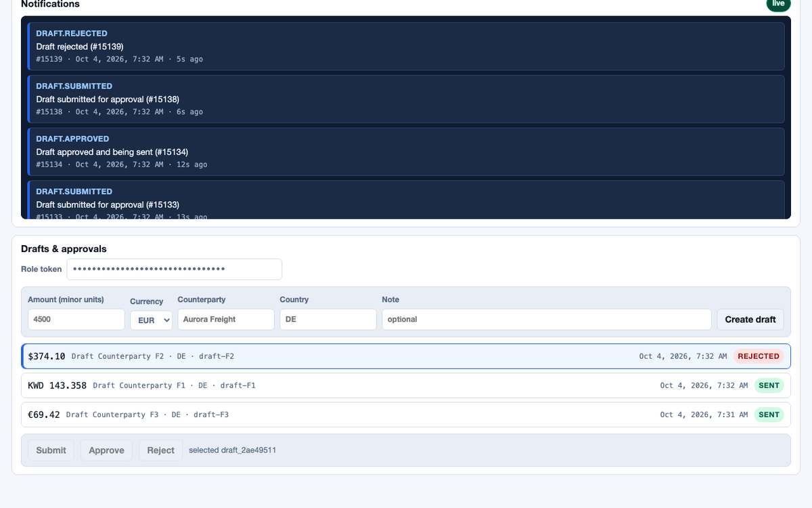This screenshot has width=812, height=508.
Task: Click the 'selected draft_2ae49511' text
Action: [x=232, y=450]
